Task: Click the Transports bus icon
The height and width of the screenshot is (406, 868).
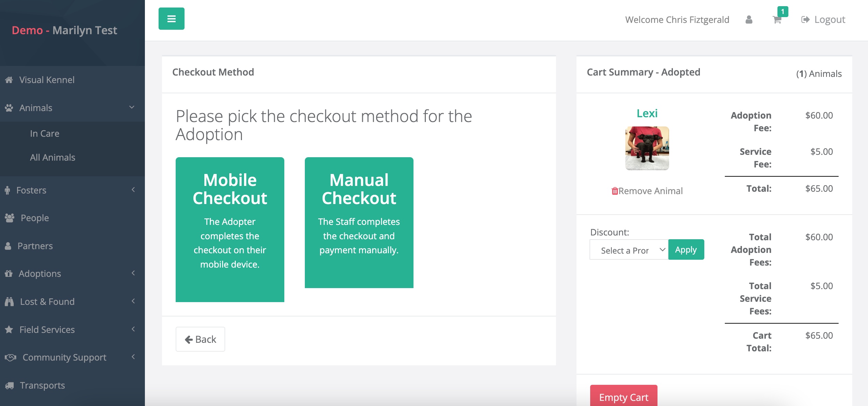Action: click(x=9, y=385)
